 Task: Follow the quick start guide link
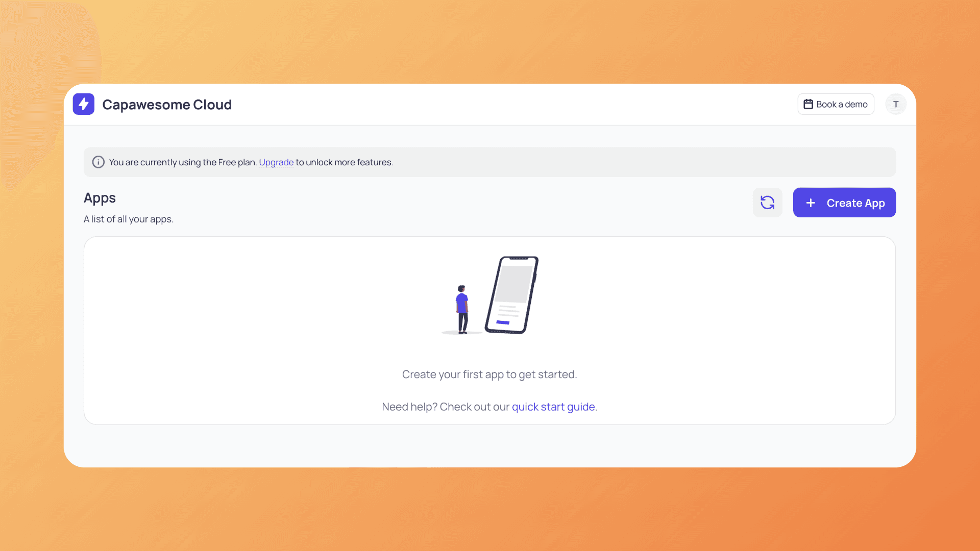coord(553,407)
